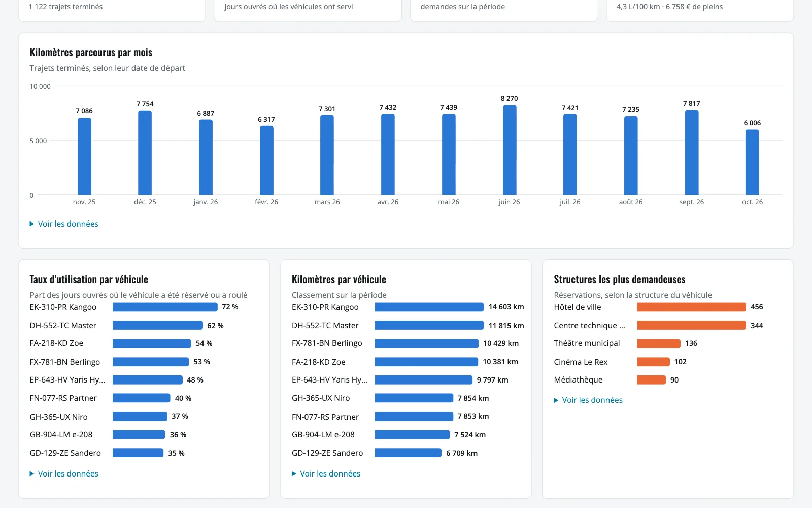Click the 'août 26' axis label
The width and height of the screenshot is (812, 508).
click(631, 202)
